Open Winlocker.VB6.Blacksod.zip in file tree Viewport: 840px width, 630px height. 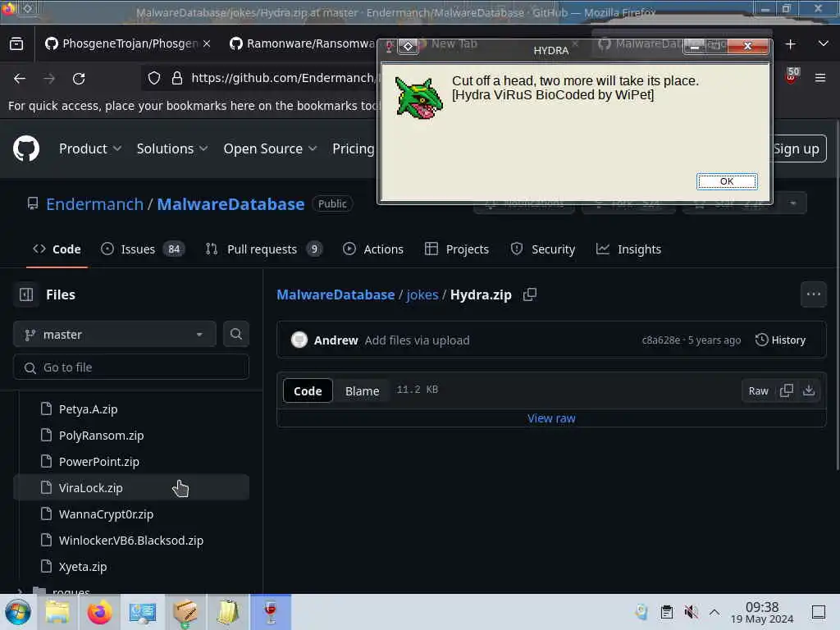click(x=131, y=541)
